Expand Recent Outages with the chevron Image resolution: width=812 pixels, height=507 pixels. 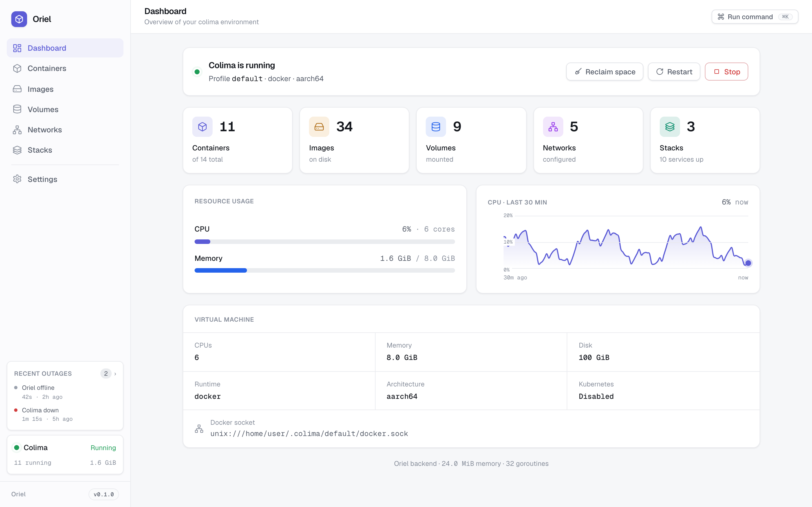pos(115,373)
